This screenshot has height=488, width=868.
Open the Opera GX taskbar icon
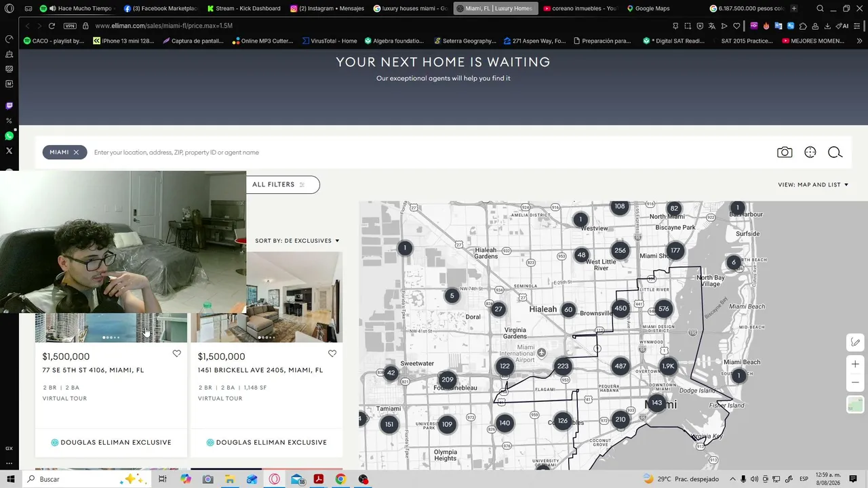click(x=274, y=479)
